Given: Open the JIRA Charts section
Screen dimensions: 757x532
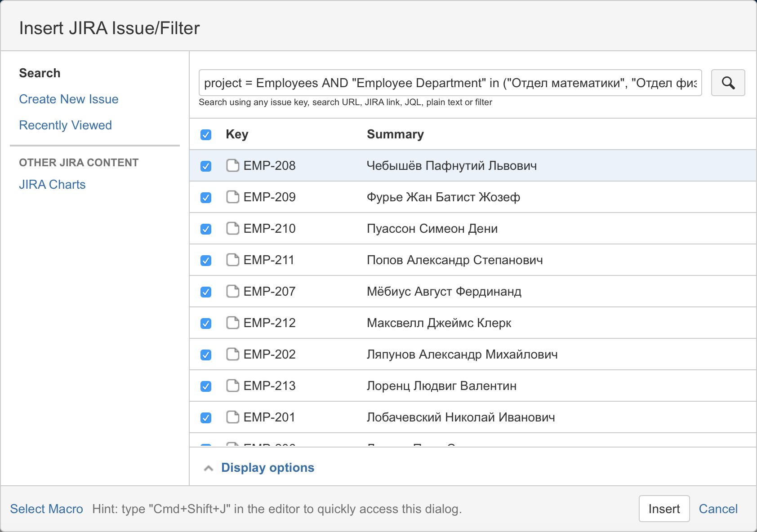Looking at the screenshot, I should 52,185.
